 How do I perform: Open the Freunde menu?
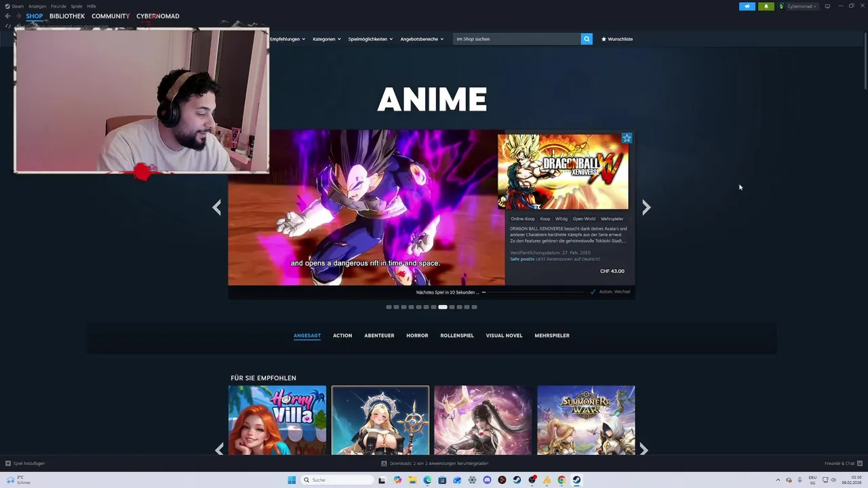(x=58, y=6)
